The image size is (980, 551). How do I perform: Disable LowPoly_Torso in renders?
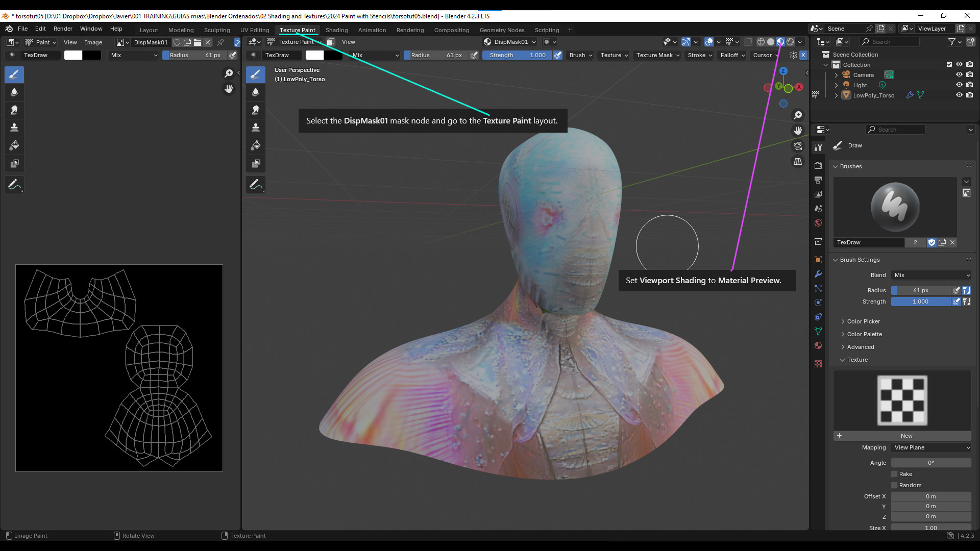click(969, 95)
